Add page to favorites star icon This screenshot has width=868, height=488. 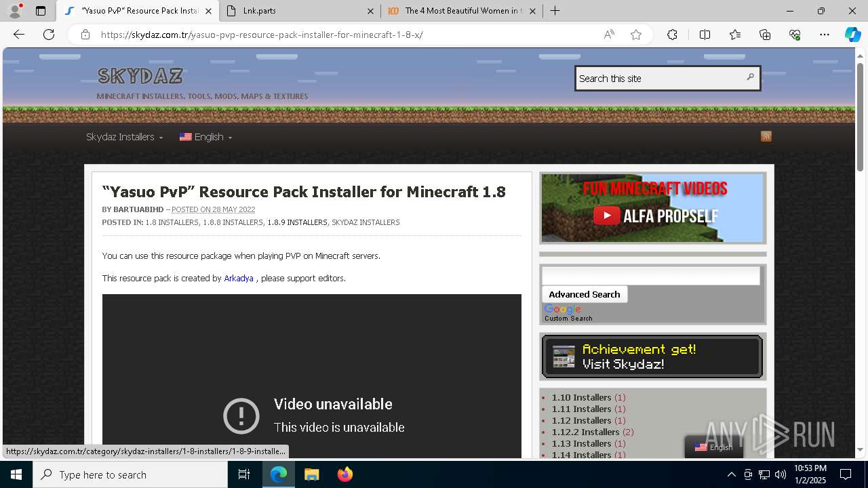pyautogui.click(x=636, y=35)
